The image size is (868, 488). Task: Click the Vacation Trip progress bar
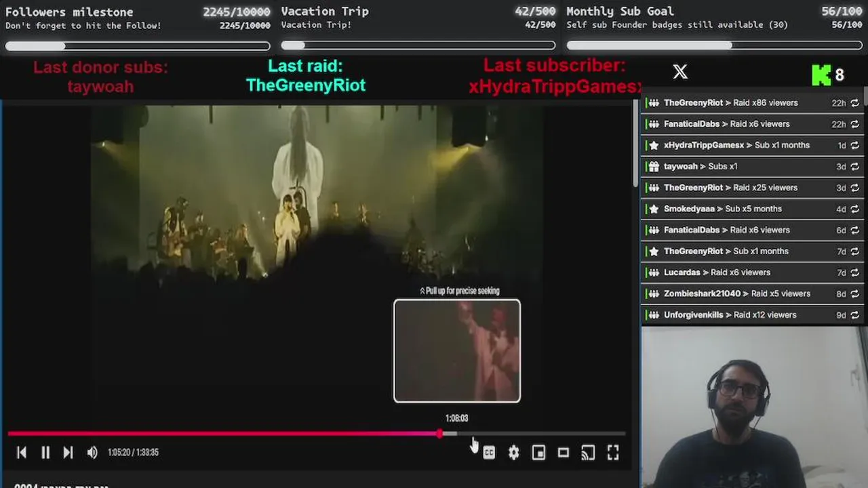(418, 45)
